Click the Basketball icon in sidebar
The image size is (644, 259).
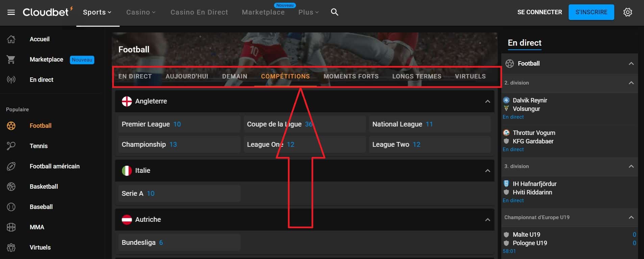tap(11, 187)
